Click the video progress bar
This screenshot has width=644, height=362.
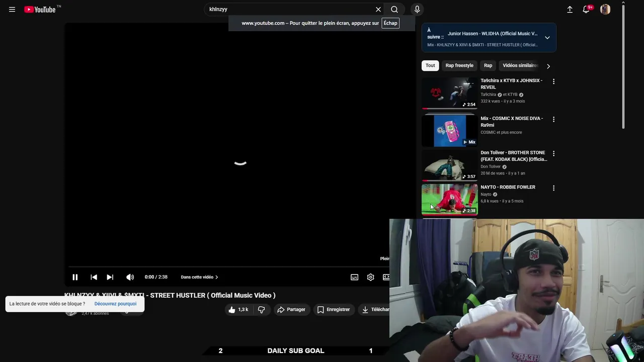[x=228, y=267]
